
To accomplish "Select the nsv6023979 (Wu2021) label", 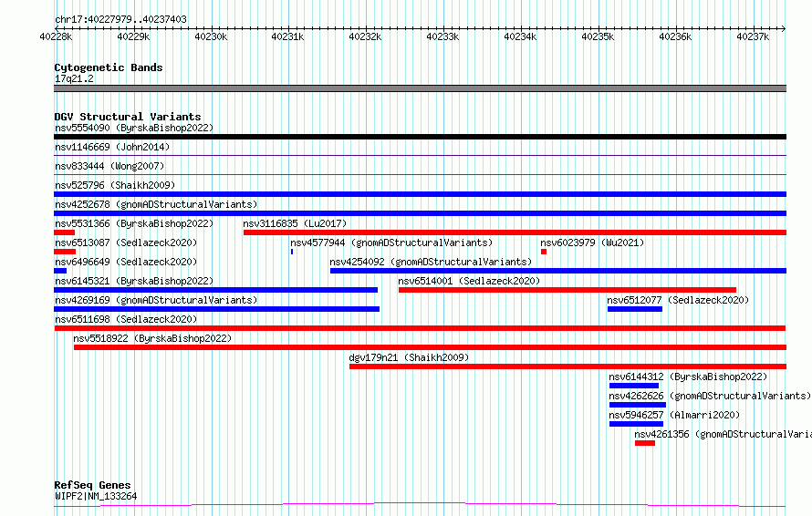I will [592, 243].
